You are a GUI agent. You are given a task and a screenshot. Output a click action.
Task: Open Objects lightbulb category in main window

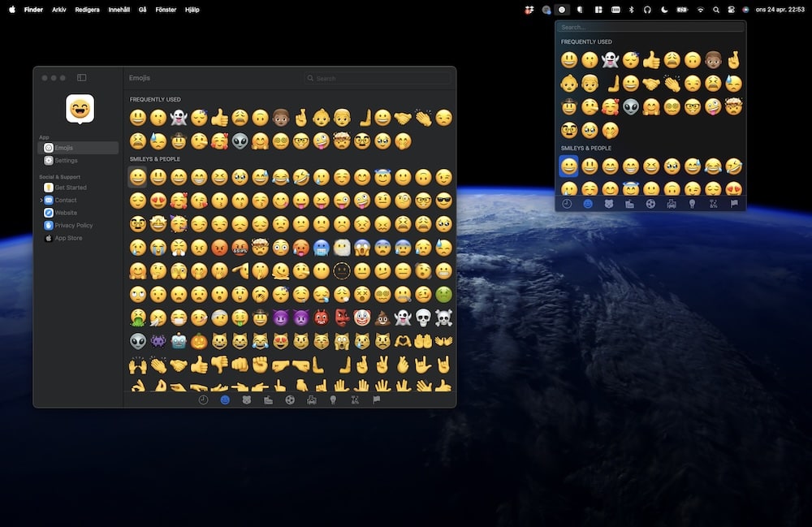[334, 400]
